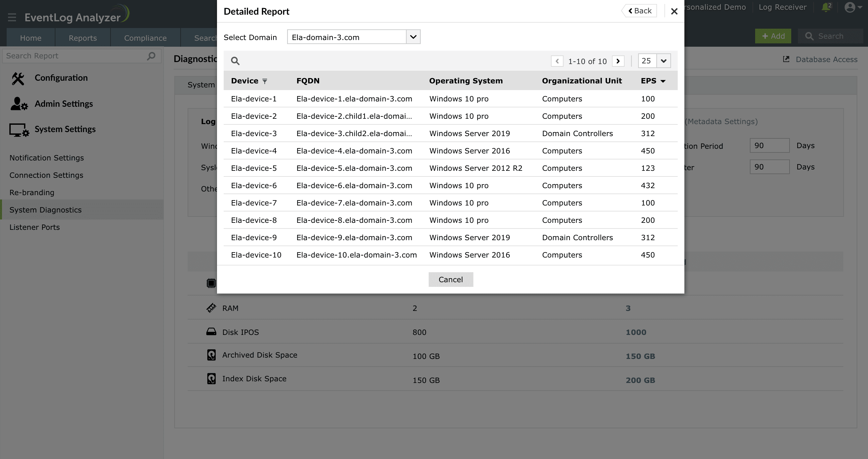The height and width of the screenshot is (459, 868).
Task: Click the Search Report magnifier icon
Action: pos(151,56)
